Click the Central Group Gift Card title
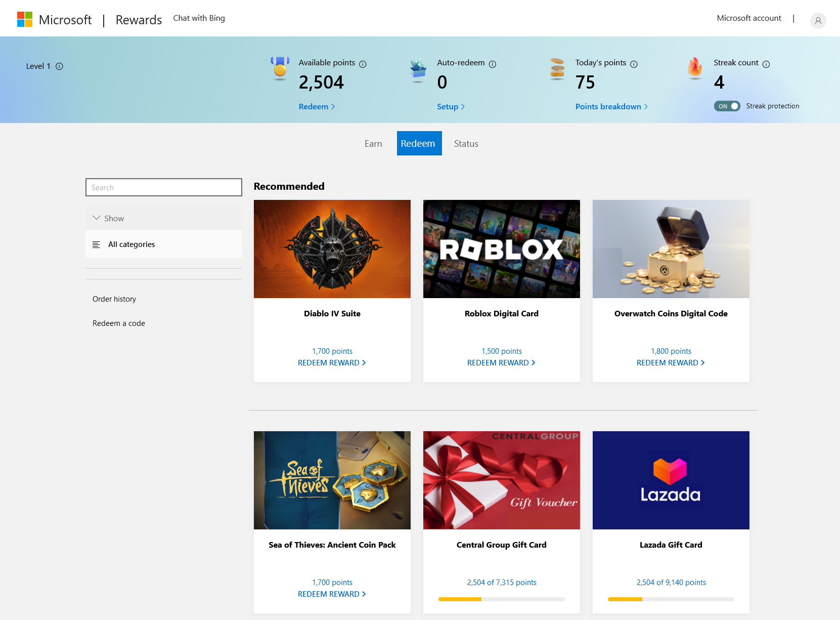Screen dimensions: 840x620 click(502, 545)
